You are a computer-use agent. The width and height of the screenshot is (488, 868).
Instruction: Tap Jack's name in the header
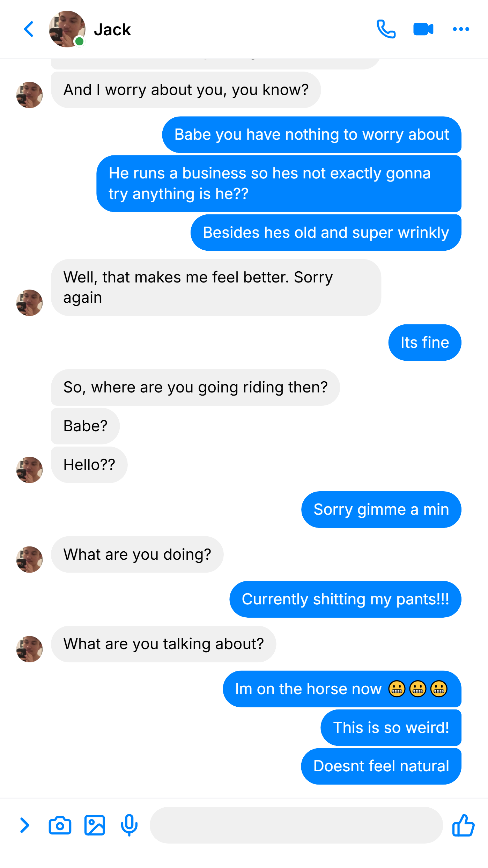[x=112, y=30]
